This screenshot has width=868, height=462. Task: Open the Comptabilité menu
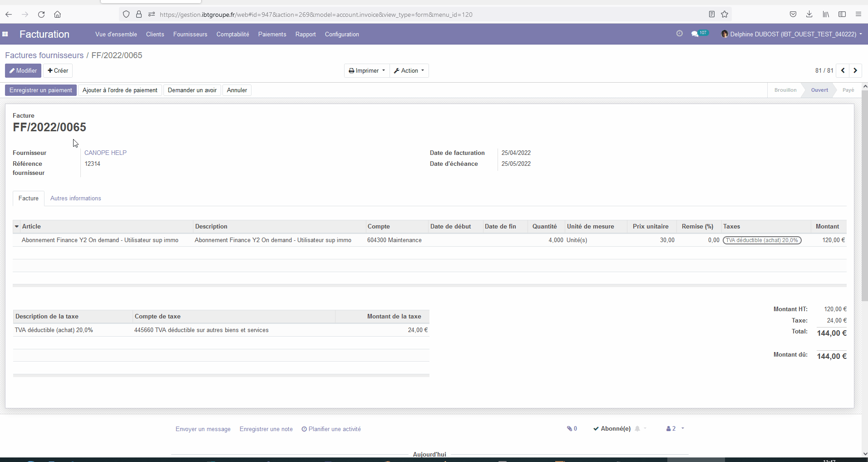232,34
